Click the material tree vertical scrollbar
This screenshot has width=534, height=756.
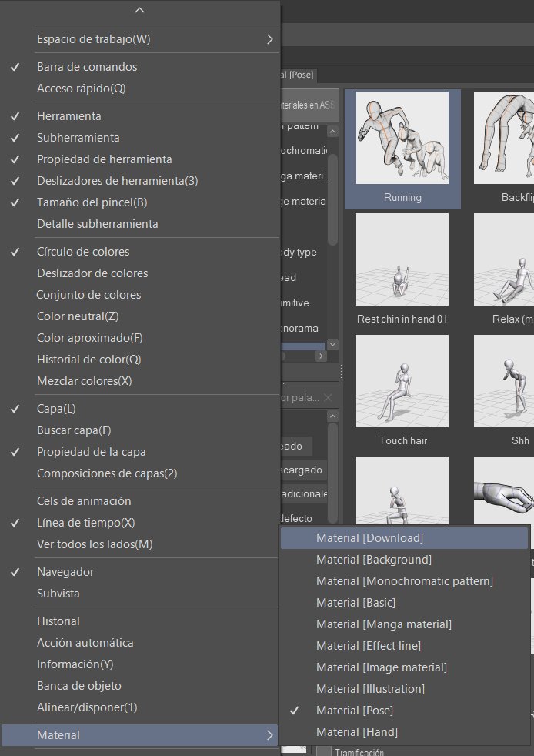(x=332, y=199)
